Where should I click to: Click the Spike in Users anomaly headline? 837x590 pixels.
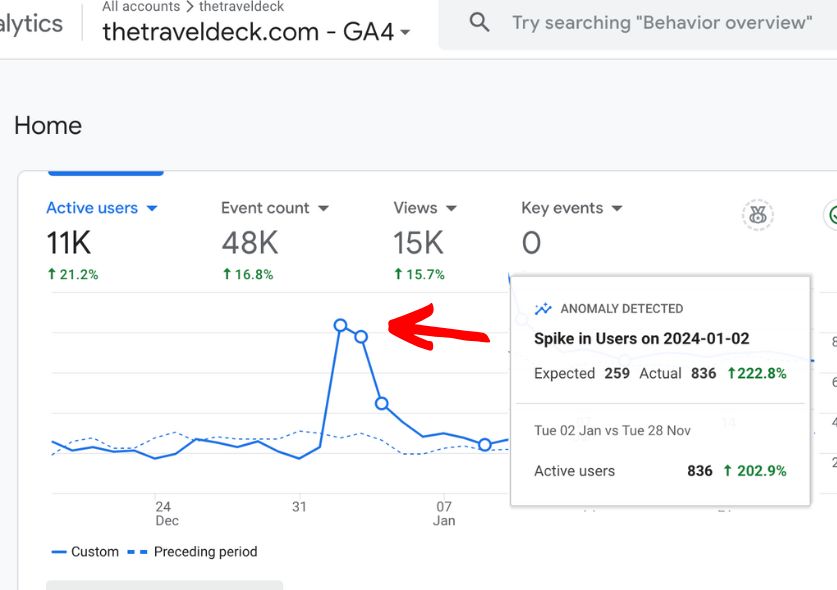(x=641, y=339)
